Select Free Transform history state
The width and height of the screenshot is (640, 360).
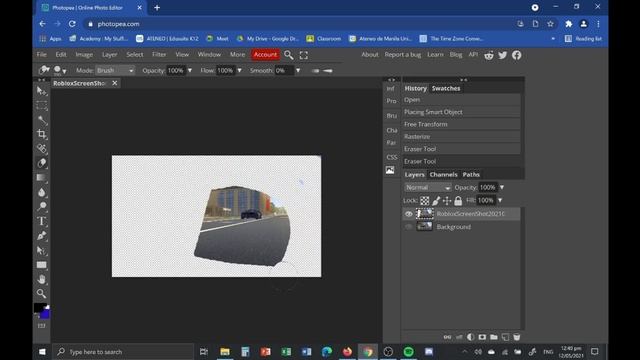coord(461,124)
